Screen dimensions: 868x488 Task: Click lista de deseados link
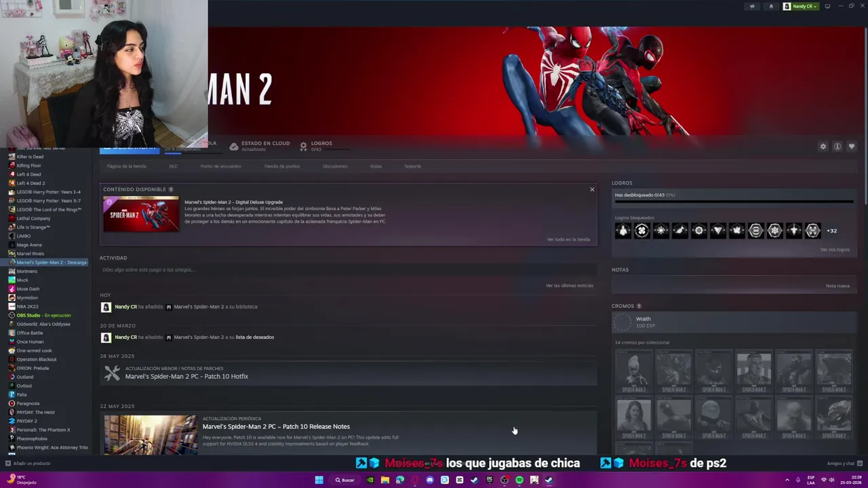tap(254, 337)
